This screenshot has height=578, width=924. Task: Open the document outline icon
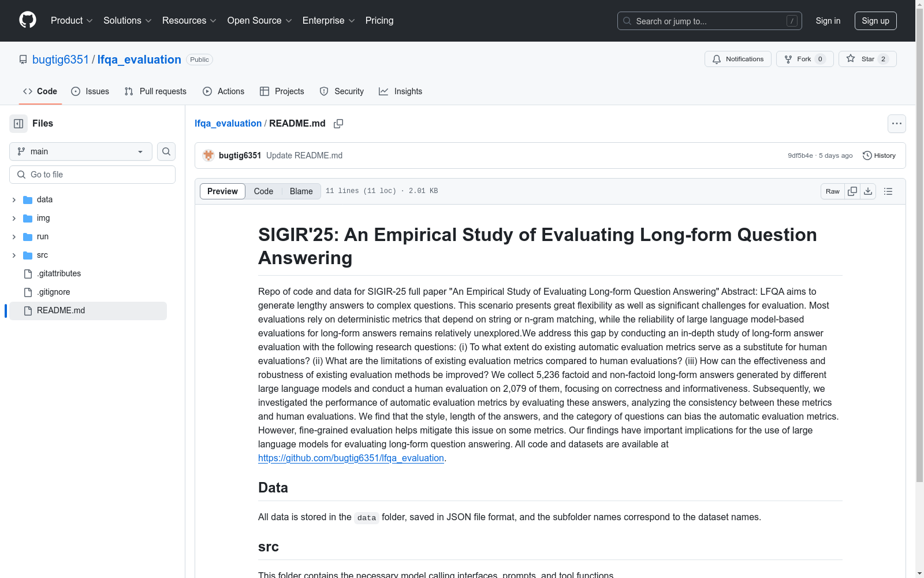888,191
